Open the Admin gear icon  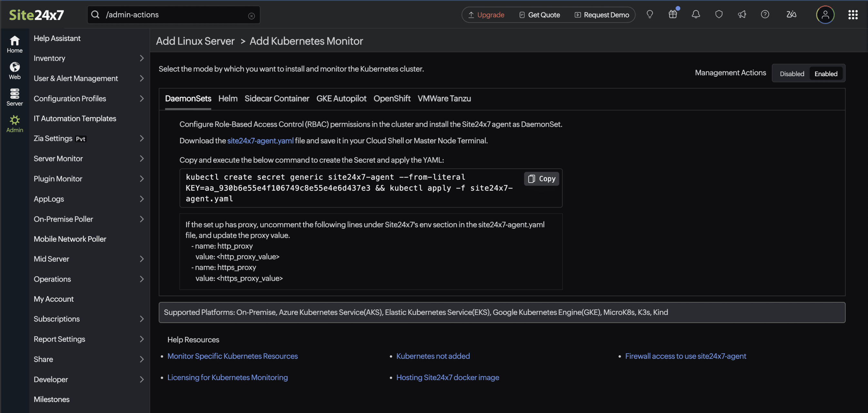tap(15, 124)
